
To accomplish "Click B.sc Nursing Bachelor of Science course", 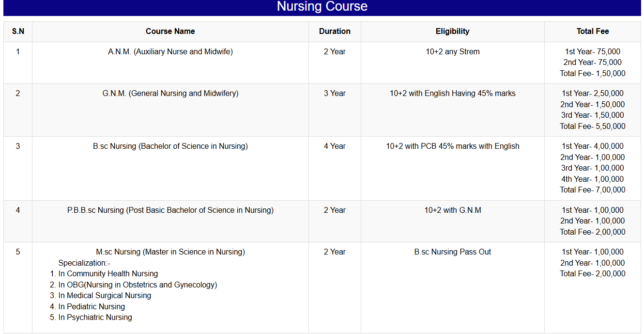I will tap(170, 146).
